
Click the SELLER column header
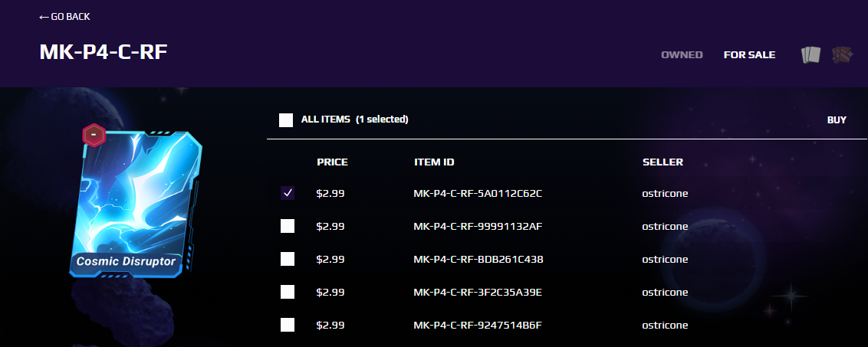[x=663, y=162]
